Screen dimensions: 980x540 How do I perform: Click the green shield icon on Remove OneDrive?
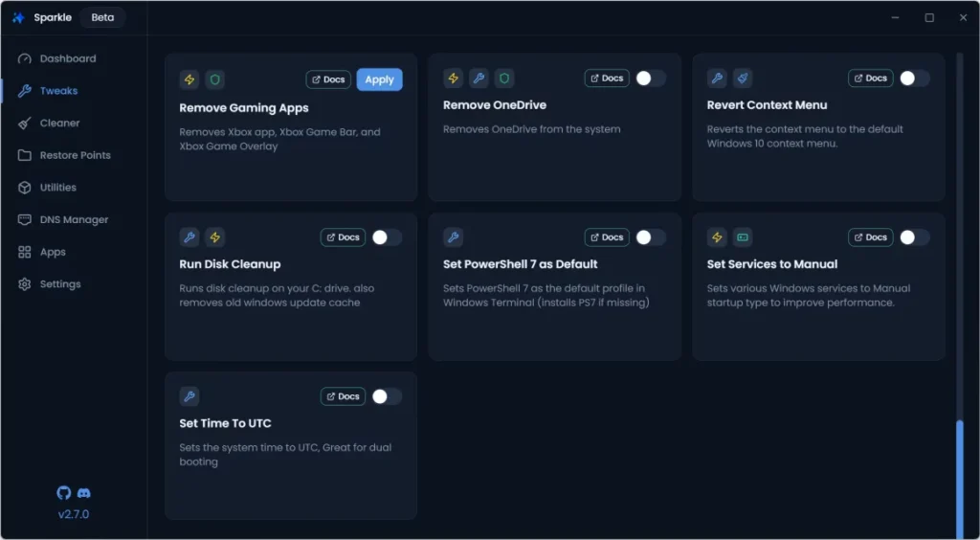(504, 79)
